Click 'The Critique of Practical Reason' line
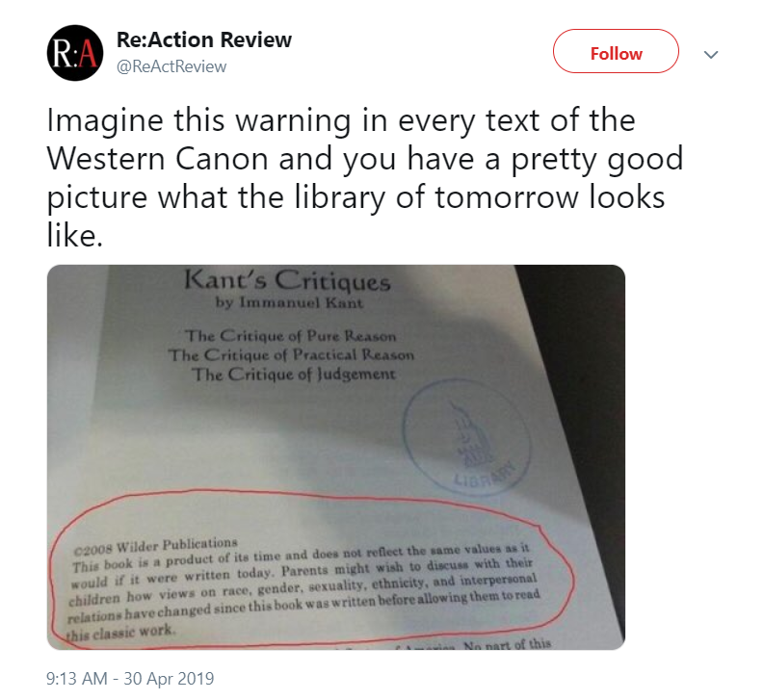The height and width of the screenshot is (700, 764). (x=291, y=354)
